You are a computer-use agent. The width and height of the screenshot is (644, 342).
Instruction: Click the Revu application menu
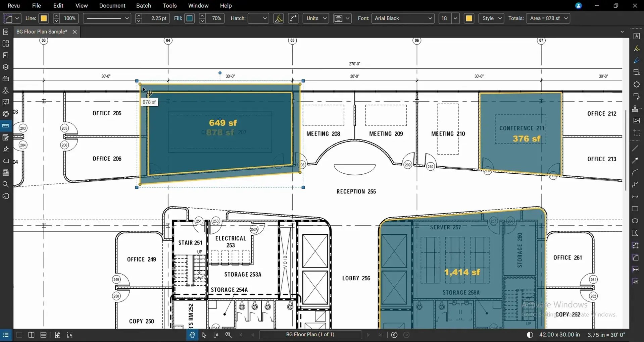click(x=14, y=6)
